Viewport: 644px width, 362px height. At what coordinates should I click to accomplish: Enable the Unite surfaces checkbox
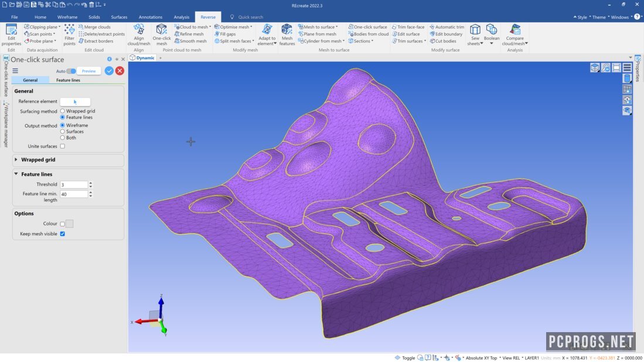coord(63,146)
